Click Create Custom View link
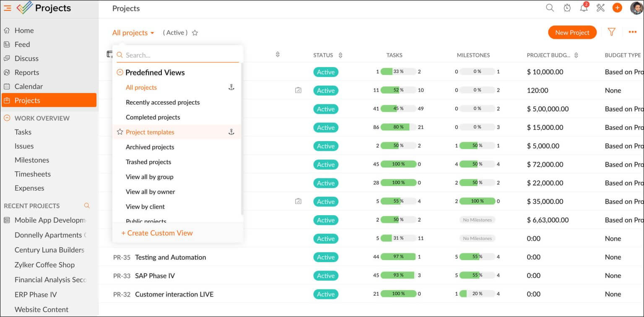This screenshot has width=644, height=317. coord(157,233)
